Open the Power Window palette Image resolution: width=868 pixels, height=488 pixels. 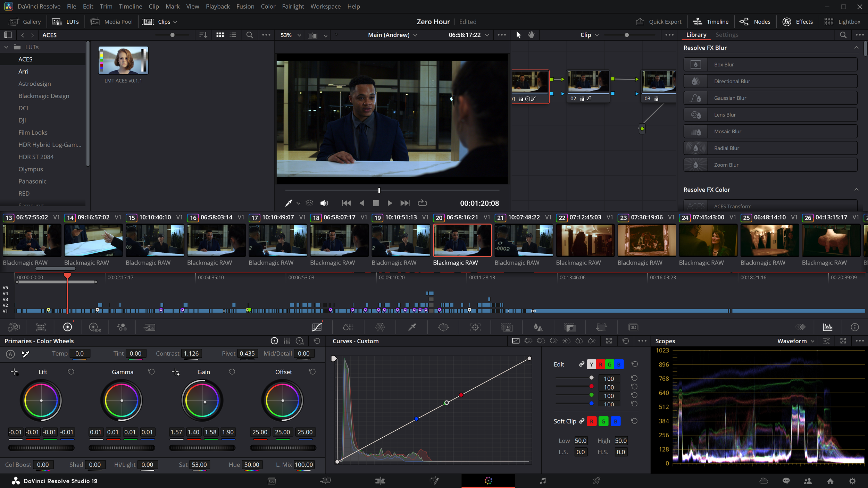click(x=443, y=327)
